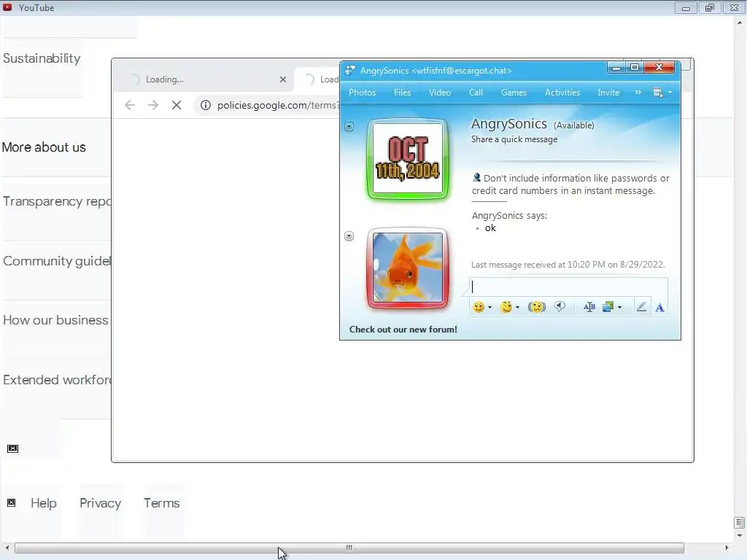
Task: Open the Activities menu in Messenger
Action: pyautogui.click(x=562, y=93)
